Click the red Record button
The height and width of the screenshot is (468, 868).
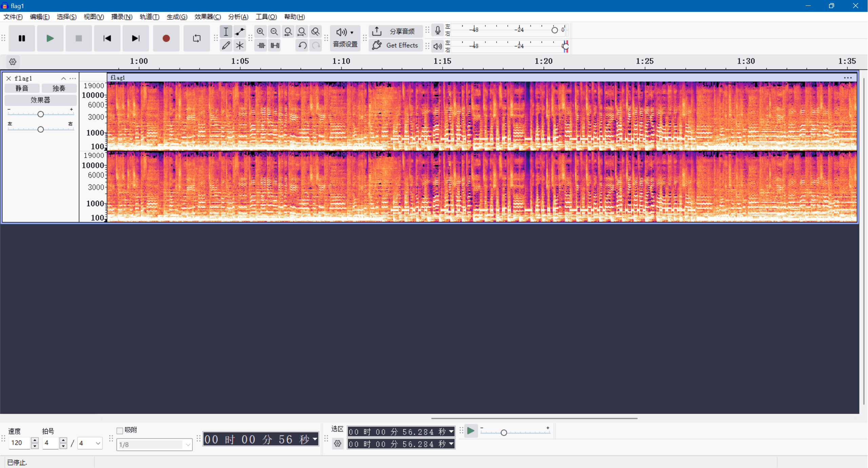point(166,38)
